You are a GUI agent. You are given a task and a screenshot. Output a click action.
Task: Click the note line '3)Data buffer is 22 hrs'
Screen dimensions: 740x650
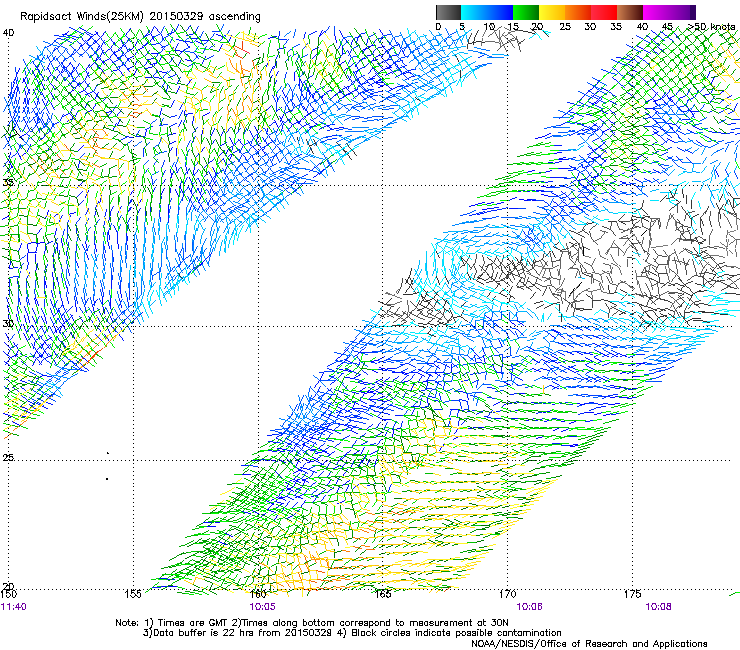(352, 633)
